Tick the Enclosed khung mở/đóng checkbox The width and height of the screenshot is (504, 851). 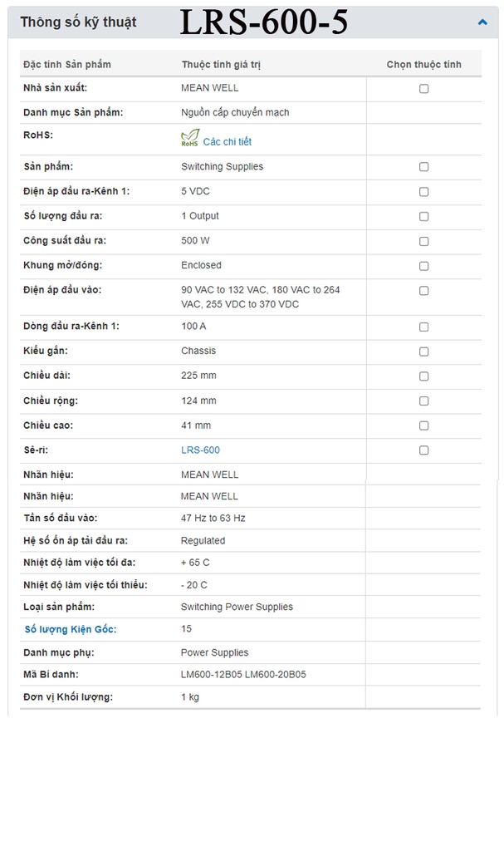coord(423,267)
